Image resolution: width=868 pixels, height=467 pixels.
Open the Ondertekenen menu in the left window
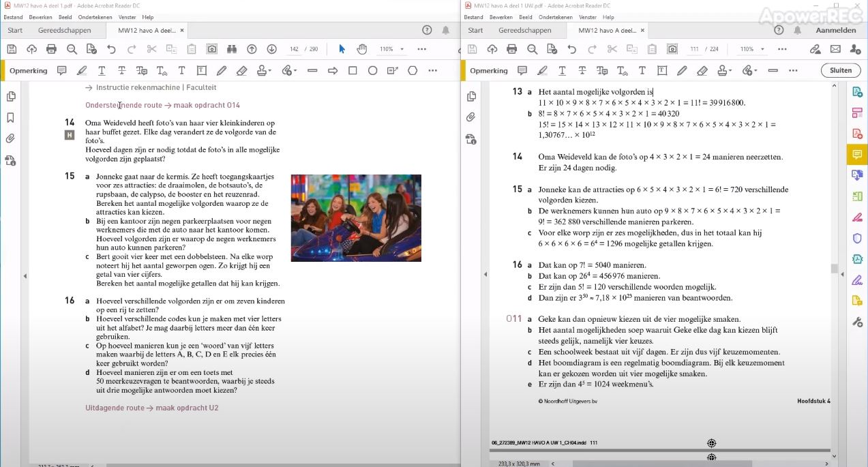95,17
